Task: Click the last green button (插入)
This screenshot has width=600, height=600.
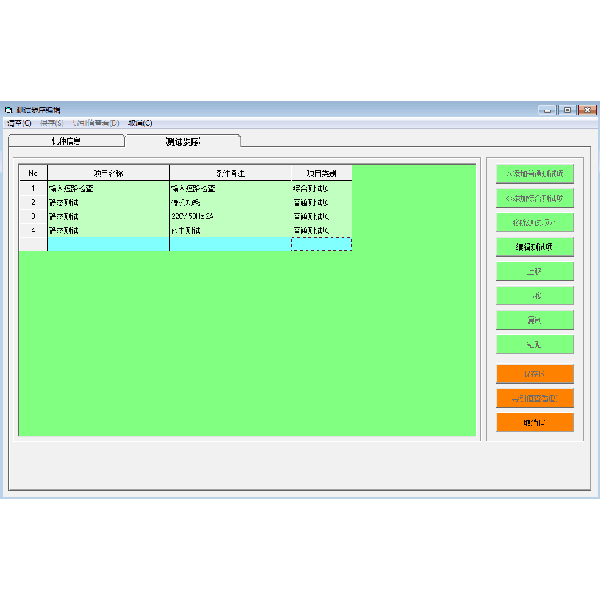Action: 535,344
